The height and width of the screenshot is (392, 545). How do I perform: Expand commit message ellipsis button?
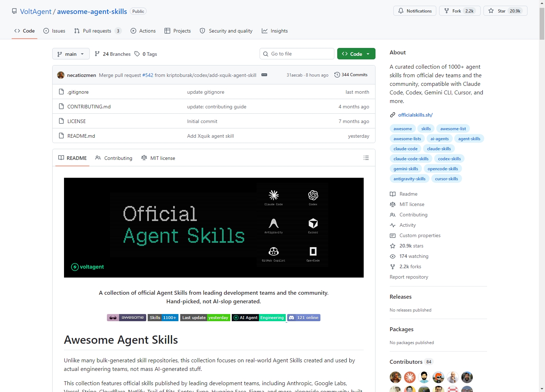coord(264,75)
